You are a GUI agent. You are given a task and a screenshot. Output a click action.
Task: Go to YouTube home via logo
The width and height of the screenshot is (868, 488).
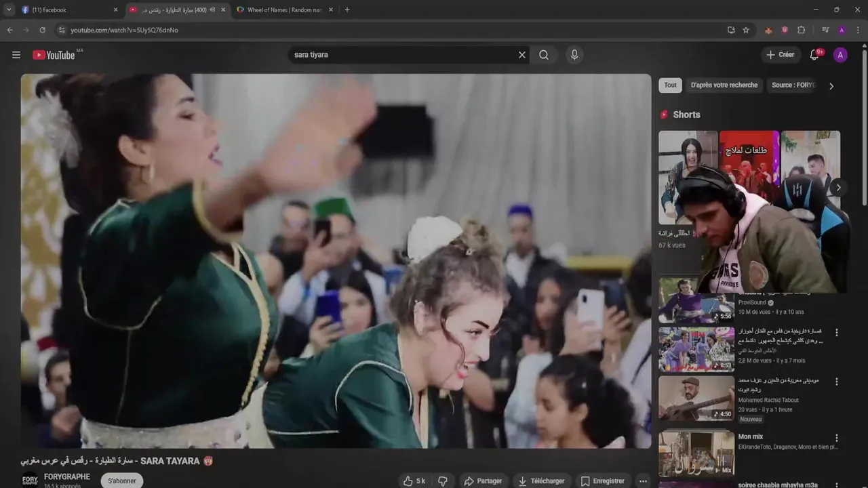(54, 55)
